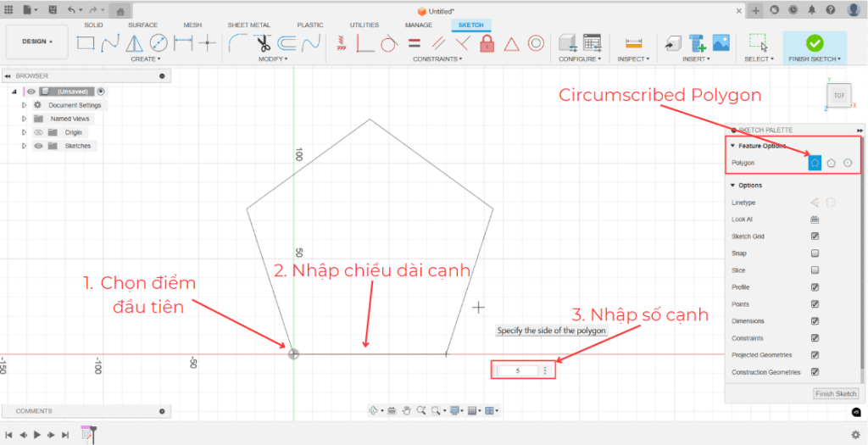Select the Circle sketch tool
This screenshot has width=868, height=445.
(x=159, y=42)
